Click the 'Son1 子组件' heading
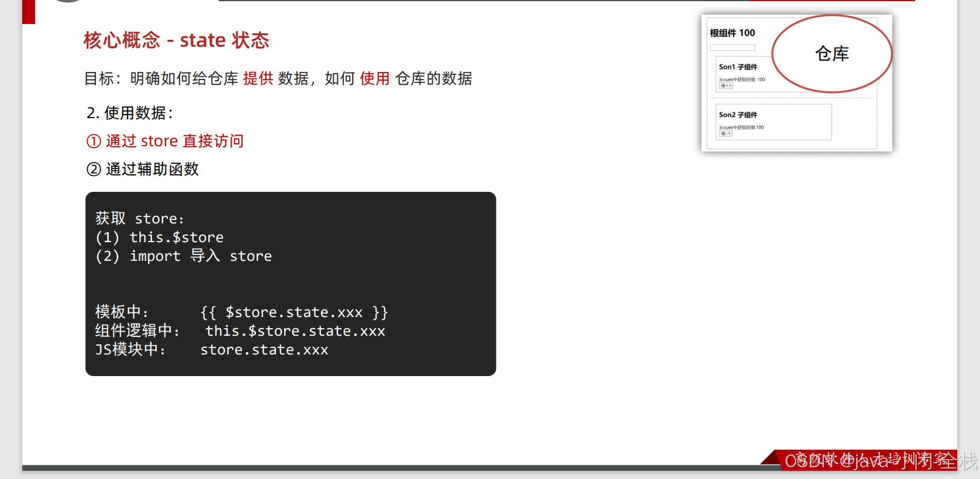The width and height of the screenshot is (980, 479). 738,67
